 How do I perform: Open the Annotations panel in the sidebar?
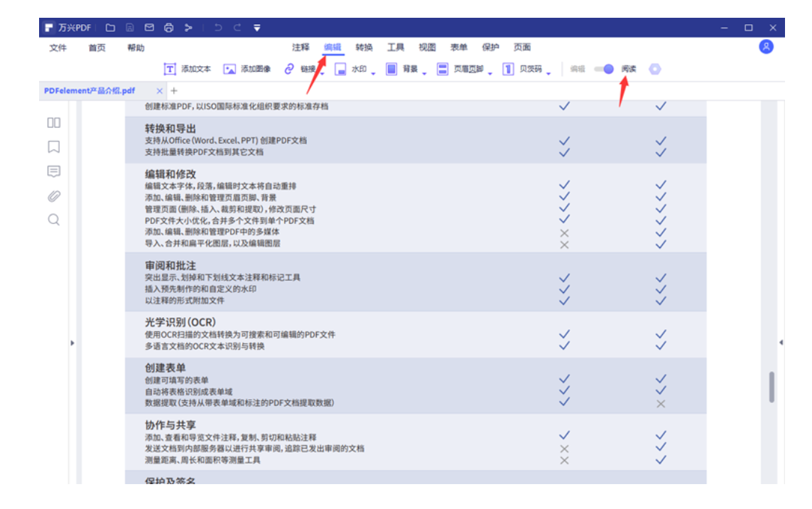coord(53,171)
